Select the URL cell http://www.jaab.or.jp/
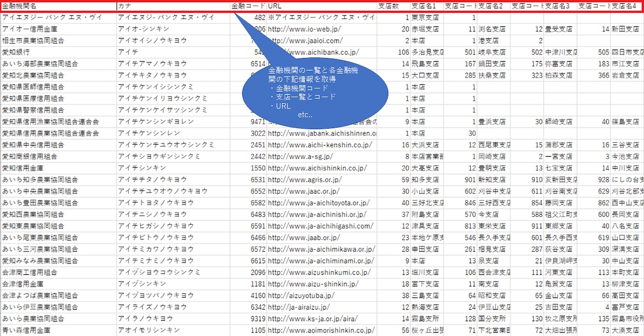The height and width of the screenshot is (336, 644). (x=321, y=238)
